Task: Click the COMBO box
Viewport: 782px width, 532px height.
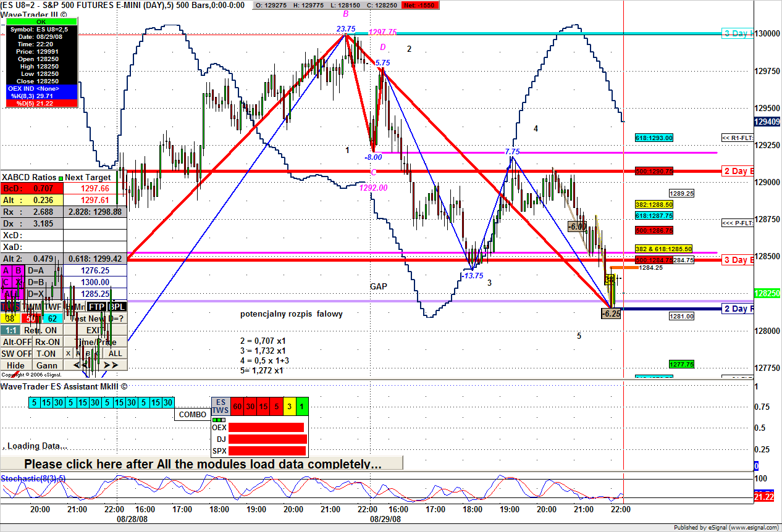Action: 193,414
